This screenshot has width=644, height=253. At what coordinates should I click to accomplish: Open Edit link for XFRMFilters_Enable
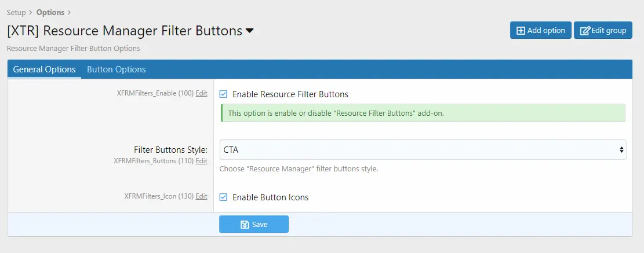click(201, 93)
